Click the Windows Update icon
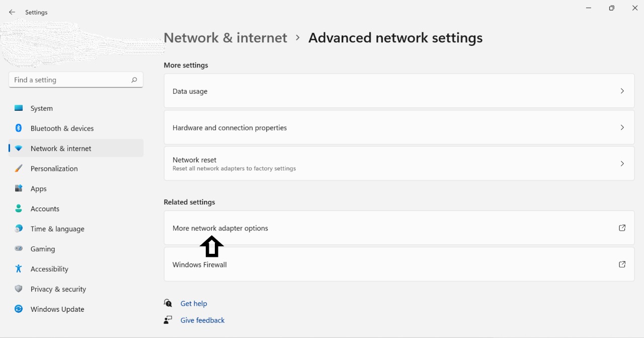 click(x=19, y=309)
